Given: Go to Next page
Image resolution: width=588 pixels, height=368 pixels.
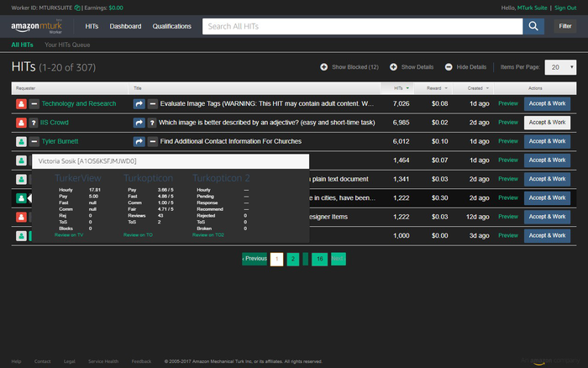Looking at the screenshot, I should tap(339, 259).
